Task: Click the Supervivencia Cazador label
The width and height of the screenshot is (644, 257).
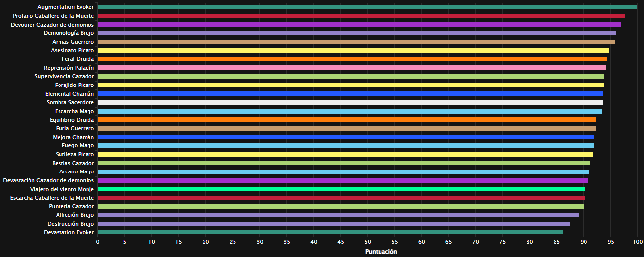Action: click(x=64, y=77)
